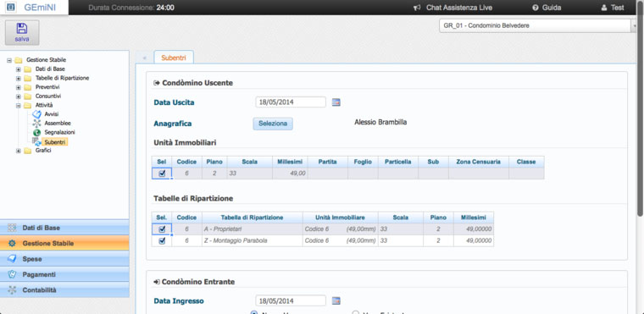Screen dimensions: 644x314
Task: Edit the Data Ingresso date field
Action: tap(291, 300)
